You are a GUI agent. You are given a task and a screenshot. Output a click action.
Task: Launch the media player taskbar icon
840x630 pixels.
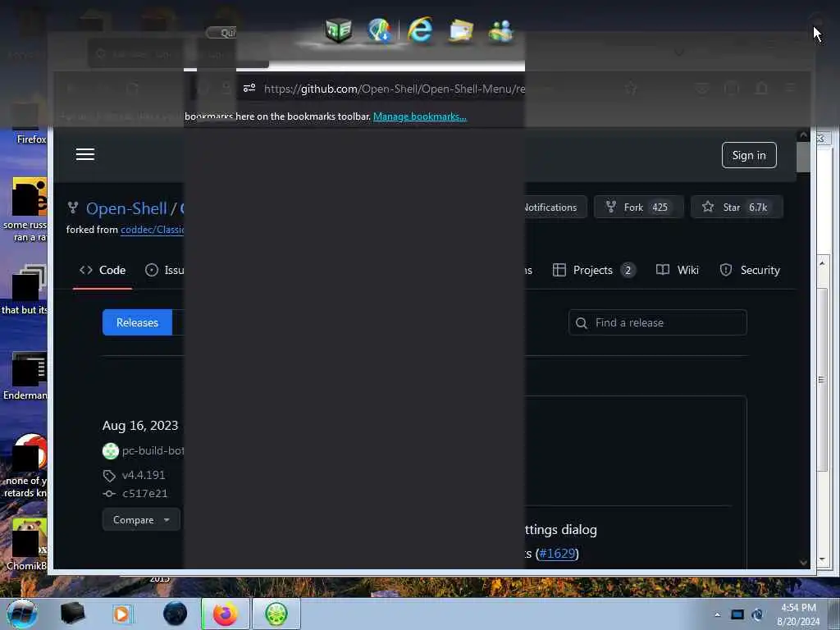point(121,614)
